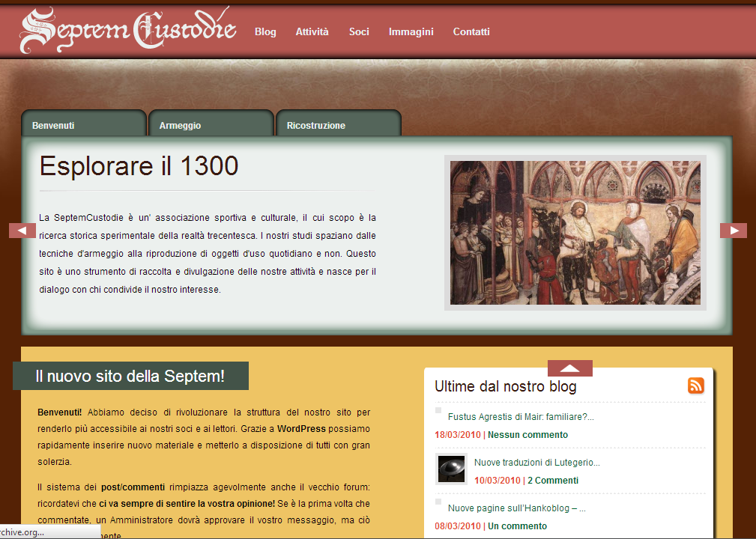Go to previous slide with left arrow
Image resolution: width=756 pixels, height=539 pixels.
[x=22, y=231]
